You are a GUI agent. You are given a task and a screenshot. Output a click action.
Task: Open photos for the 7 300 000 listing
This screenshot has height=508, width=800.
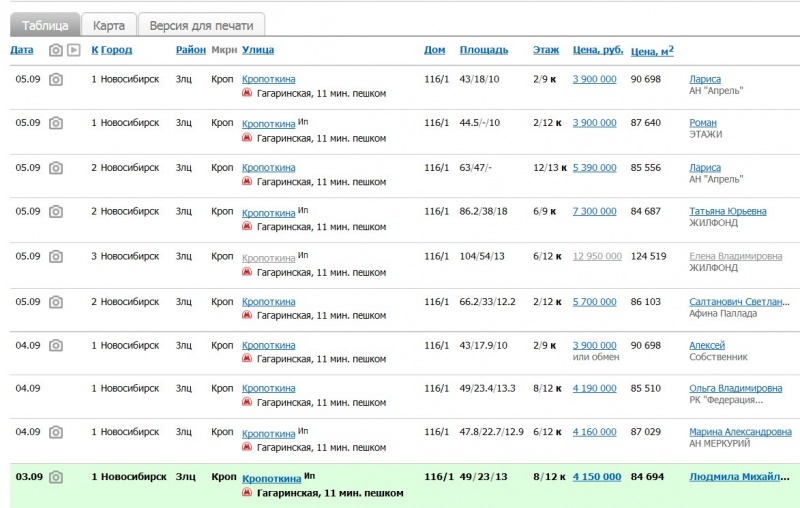pos(56,212)
